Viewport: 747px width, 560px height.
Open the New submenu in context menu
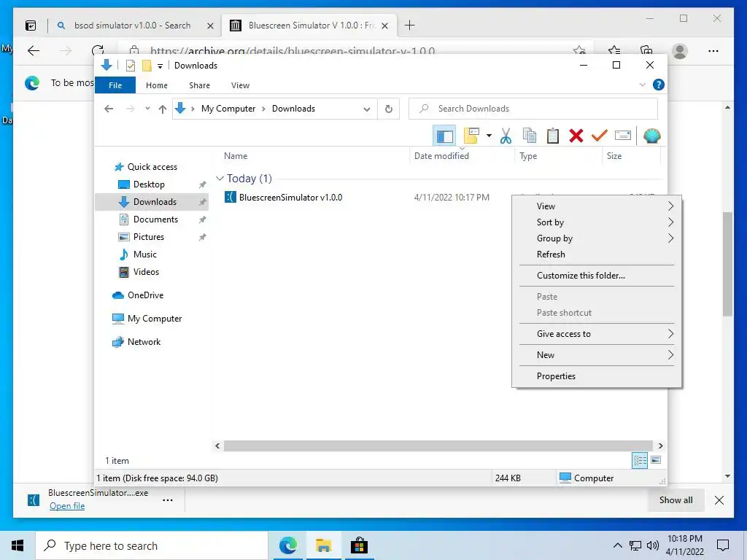click(597, 355)
